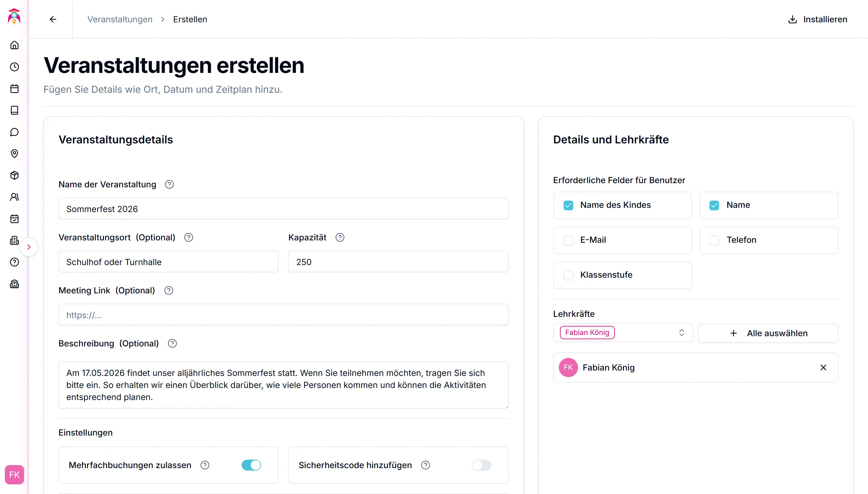Uncheck the Name des Kindes checkbox
The image size is (868, 494).
pos(568,205)
